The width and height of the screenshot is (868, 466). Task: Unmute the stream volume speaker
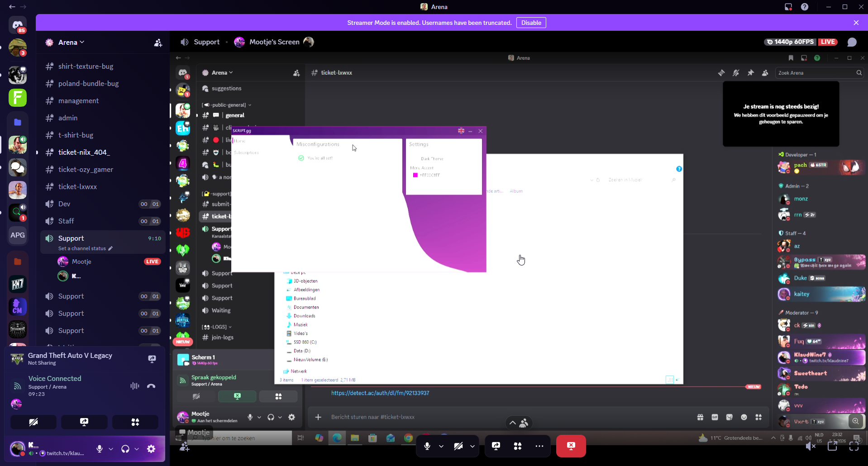(x=811, y=446)
